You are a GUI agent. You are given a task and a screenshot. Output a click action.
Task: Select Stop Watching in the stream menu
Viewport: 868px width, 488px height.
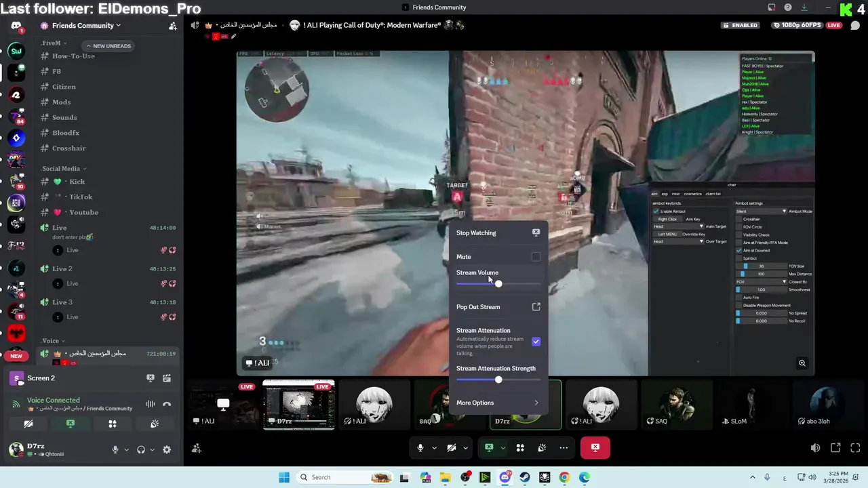(x=498, y=232)
